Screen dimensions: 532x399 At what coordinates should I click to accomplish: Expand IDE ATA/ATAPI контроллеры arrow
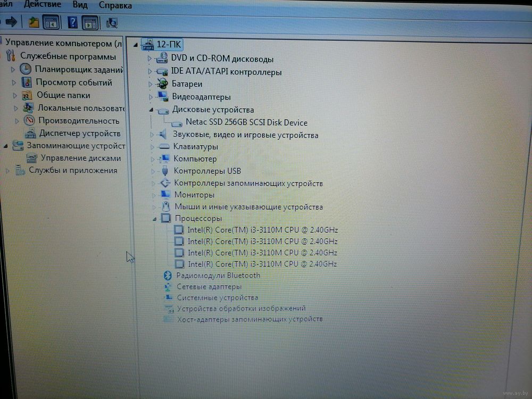(149, 71)
